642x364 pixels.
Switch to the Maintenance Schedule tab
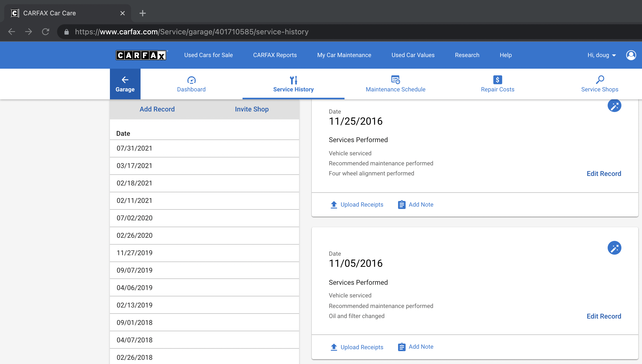coord(396,84)
